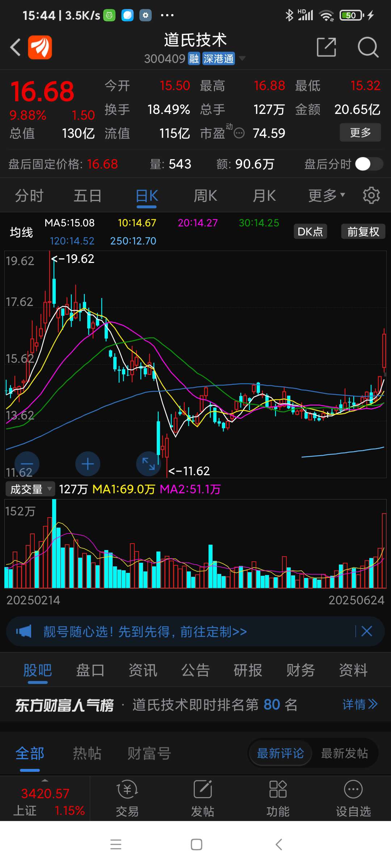
Task: Switch to 最新发帖 sorting
Action: click(344, 754)
